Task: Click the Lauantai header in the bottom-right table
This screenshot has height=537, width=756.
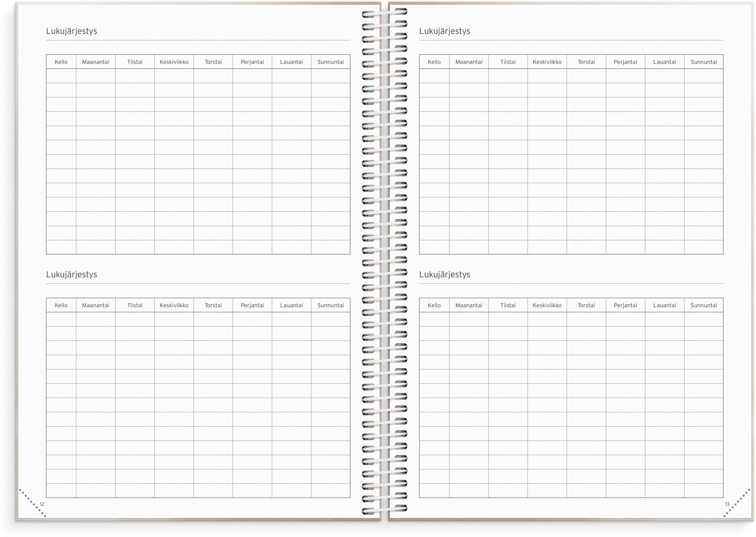Action: [x=664, y=305]
